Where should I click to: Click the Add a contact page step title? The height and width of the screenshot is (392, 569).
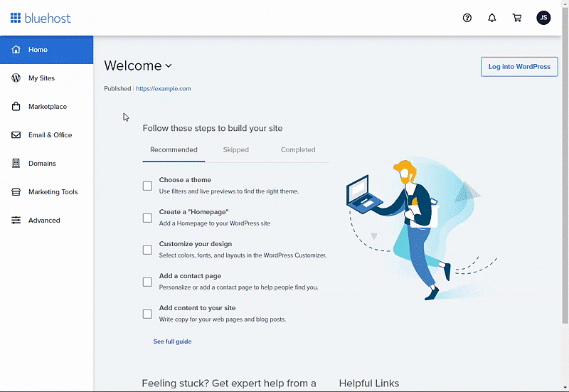pos(190,276)
